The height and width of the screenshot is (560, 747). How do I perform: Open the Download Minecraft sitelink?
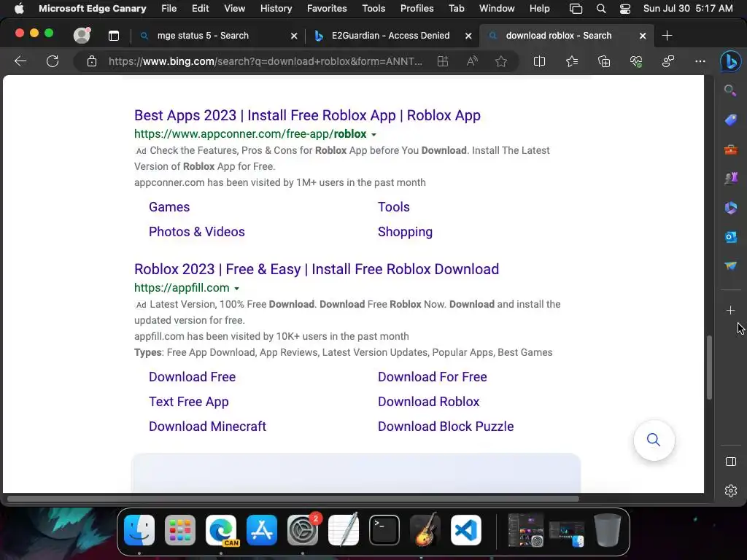click(x=207, y=426)
